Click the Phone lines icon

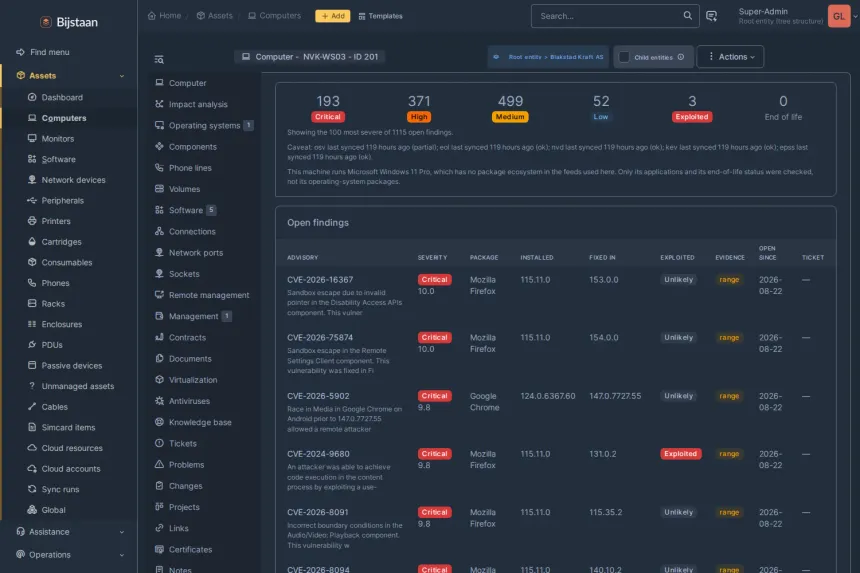click(159, 167)
